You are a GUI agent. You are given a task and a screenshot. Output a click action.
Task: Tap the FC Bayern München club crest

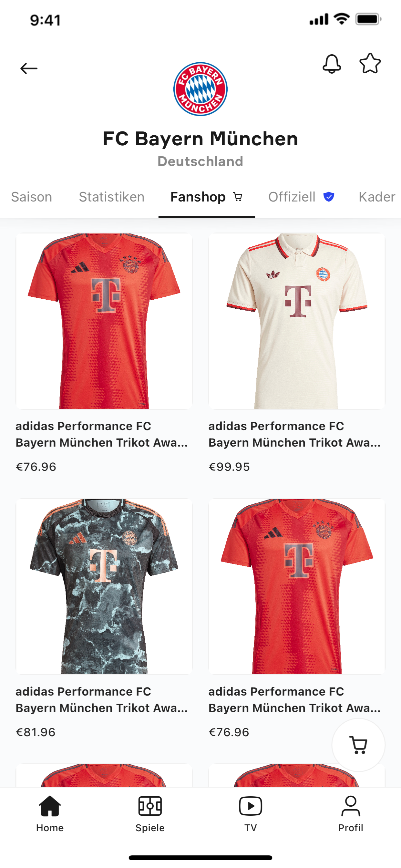point(200,89)
